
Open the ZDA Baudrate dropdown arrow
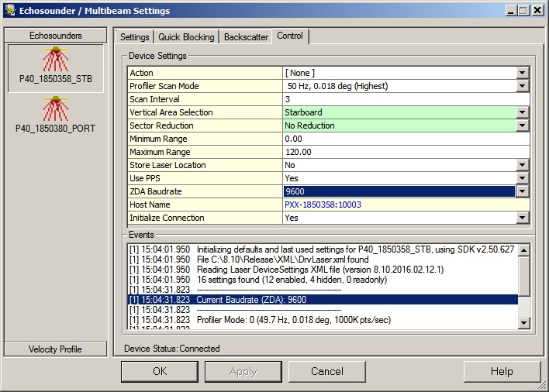click(523, 191)
